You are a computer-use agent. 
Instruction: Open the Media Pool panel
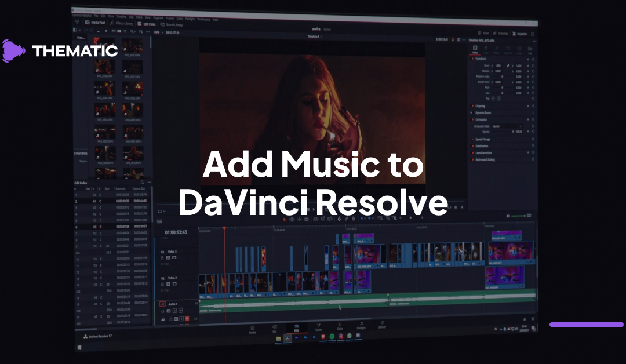click(x=96, y=23)
